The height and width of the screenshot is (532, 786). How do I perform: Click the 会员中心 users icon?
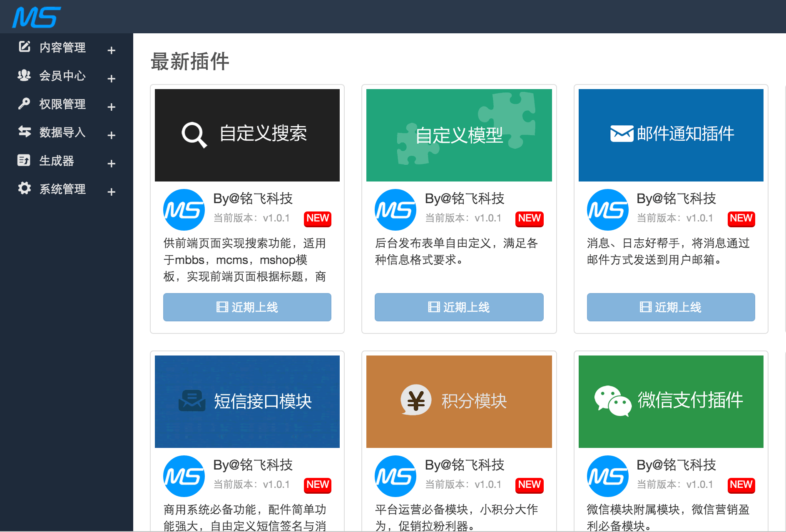(24, 75)
